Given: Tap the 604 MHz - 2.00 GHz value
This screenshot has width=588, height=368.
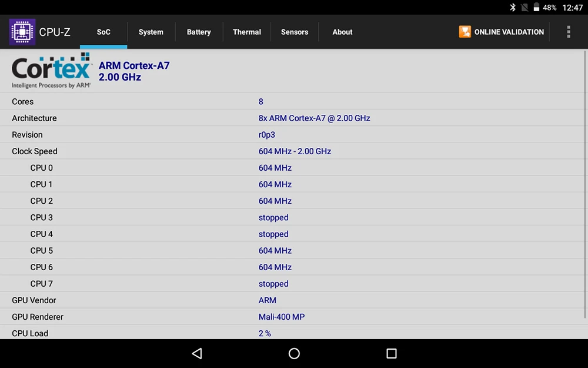Looking at the screenshot, I should [295, 151].
